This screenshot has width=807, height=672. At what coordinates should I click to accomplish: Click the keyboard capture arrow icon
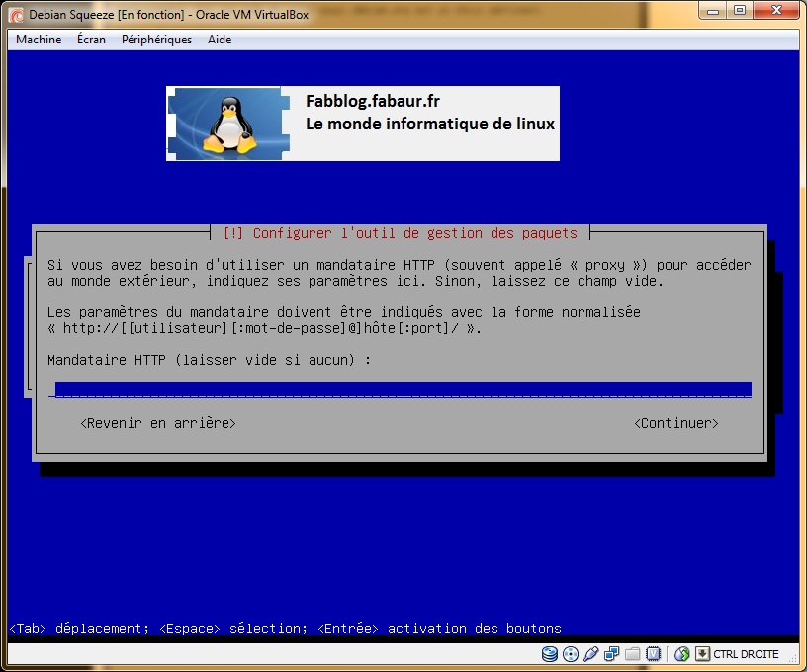tap(702, 654)
